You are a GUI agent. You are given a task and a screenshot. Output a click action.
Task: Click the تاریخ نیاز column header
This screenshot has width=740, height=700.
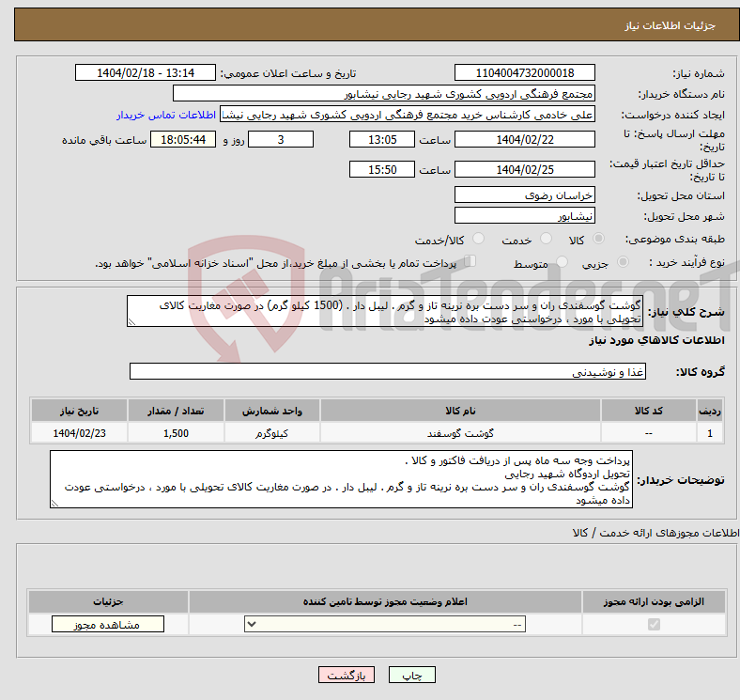[79, 411]
